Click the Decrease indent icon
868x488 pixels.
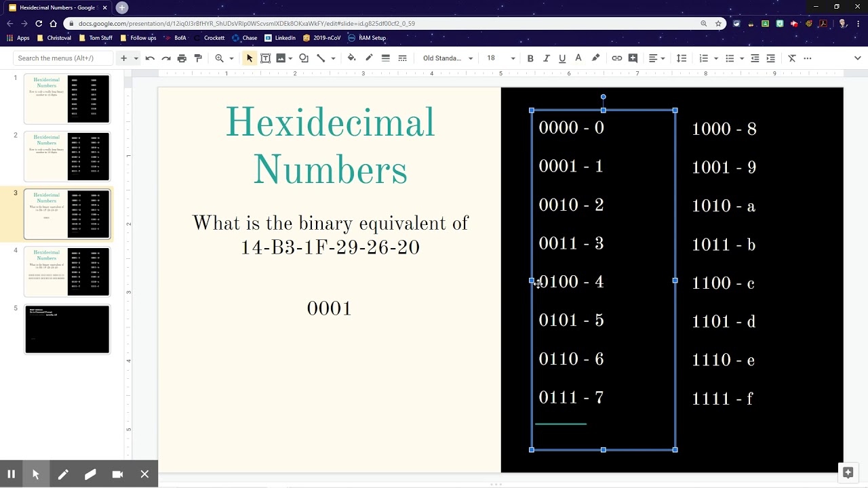[755, 58]
